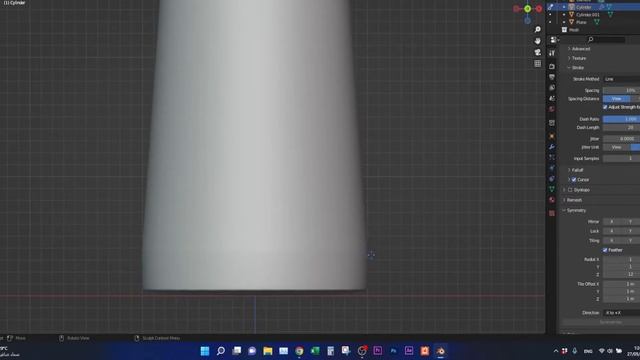Open the Modifiers wrench tab

click(x=552, y=147)
